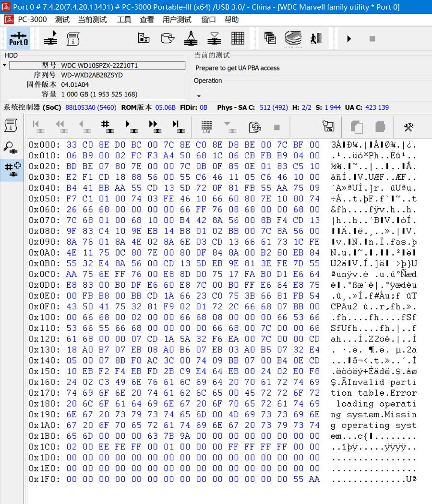The width and height of the screenshot is (432, 504).
Task: Open the stacked disk platters icon
Action: (293, 38)
